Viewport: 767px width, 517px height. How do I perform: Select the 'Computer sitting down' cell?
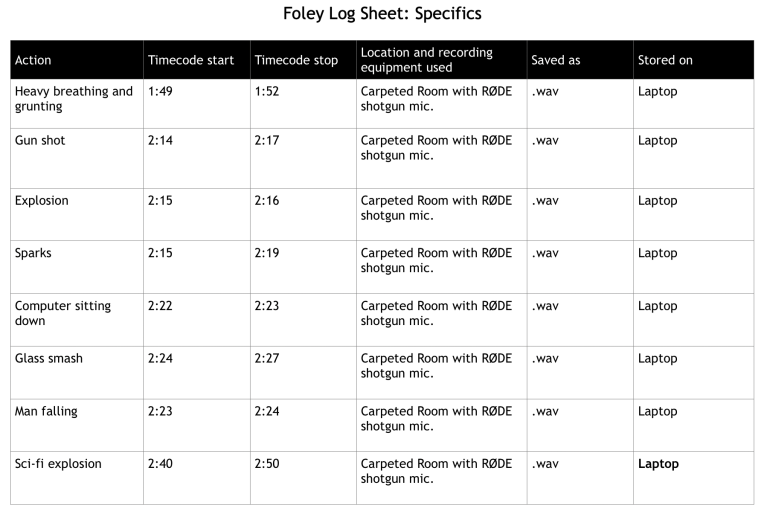[63, 313]
